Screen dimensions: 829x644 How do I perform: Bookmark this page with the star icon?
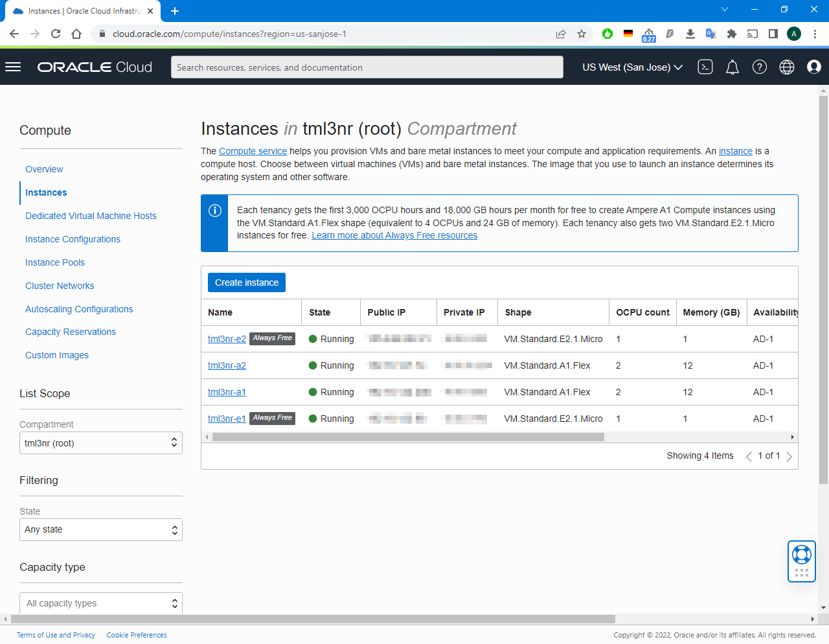click(x=582, y=34)
